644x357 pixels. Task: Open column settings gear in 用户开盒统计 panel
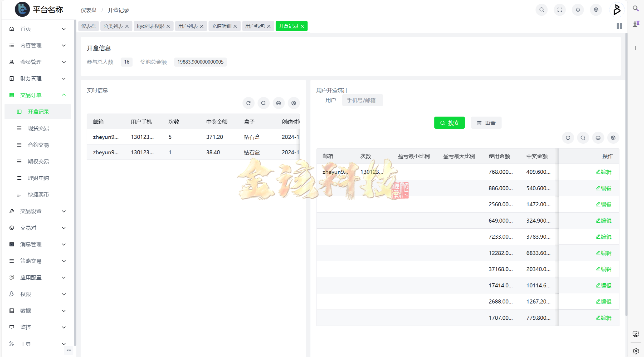(613, 138)
